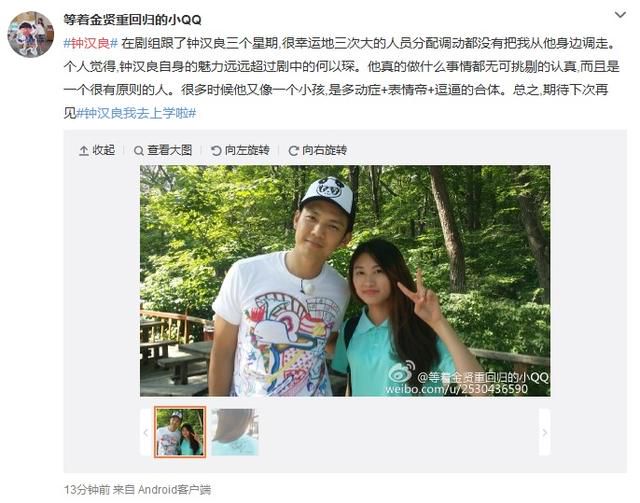Collapse the image with the 收起 arrow icon
Screen dimensions: 640x503
(83, 151)
